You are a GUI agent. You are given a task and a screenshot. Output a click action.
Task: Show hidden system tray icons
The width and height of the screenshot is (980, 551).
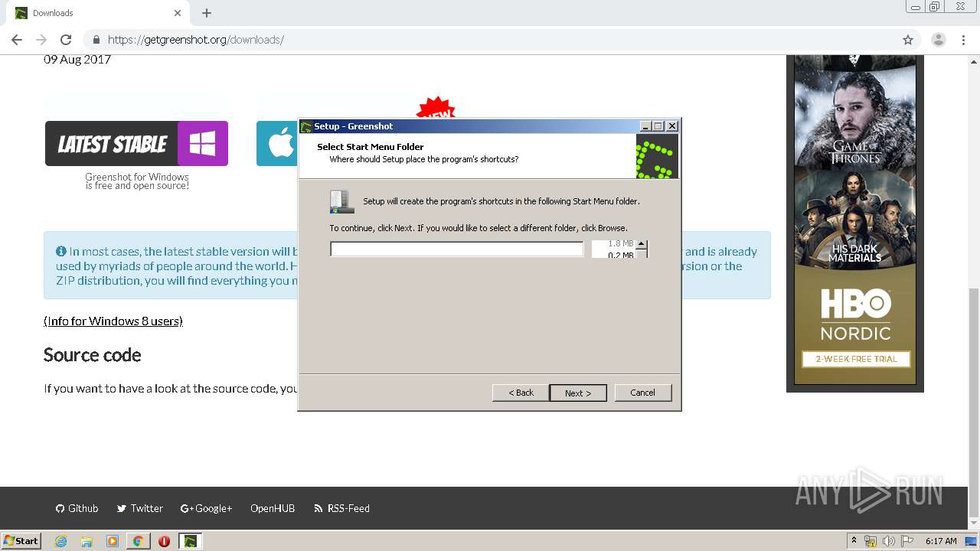[x=854, y=541]
